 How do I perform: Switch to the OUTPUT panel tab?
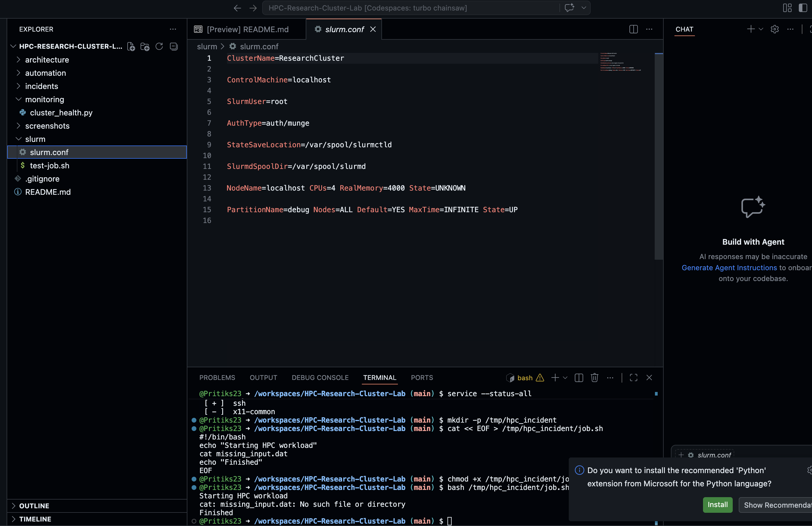click(263, 378)
